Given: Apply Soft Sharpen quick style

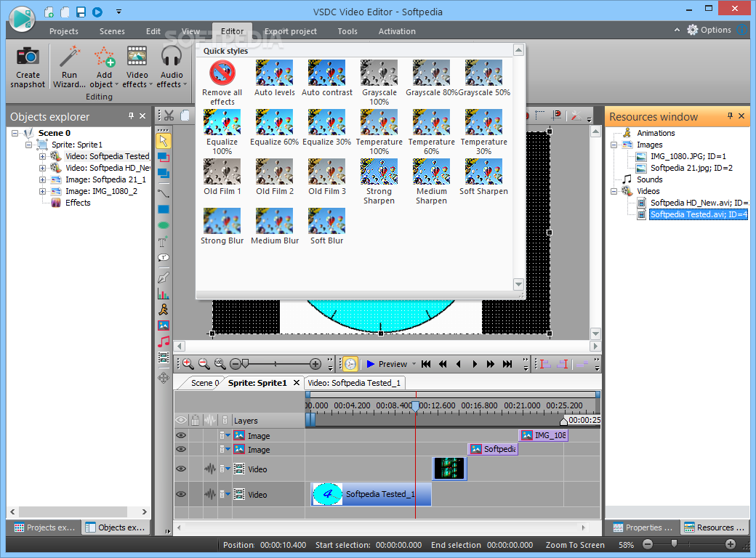Looking at the screenshot, I should tap(483, 177).
